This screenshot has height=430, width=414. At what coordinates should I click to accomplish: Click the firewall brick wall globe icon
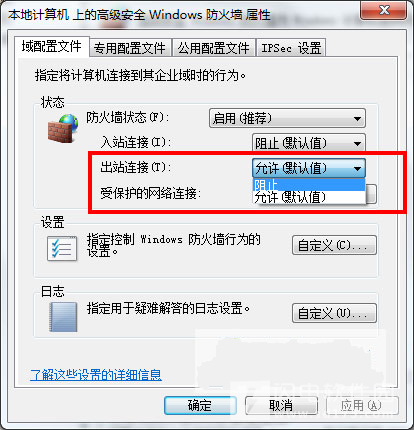pos(63,128)
